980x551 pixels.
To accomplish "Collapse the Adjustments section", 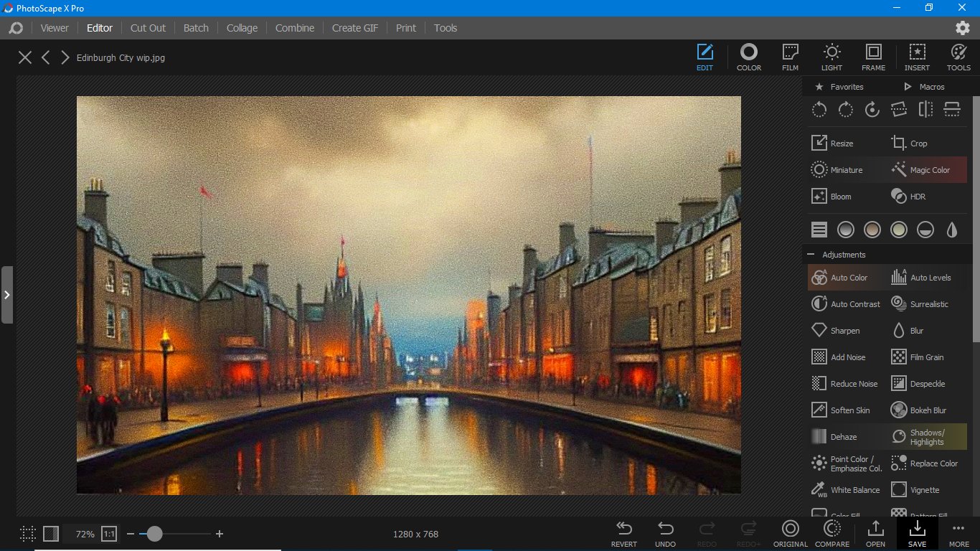I will (x=811, y=255).
